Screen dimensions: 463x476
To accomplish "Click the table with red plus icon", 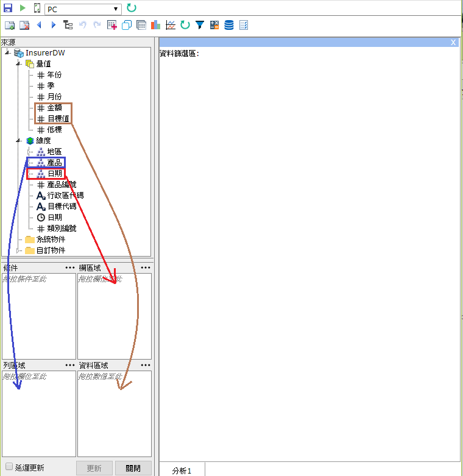I will point(112,25).
